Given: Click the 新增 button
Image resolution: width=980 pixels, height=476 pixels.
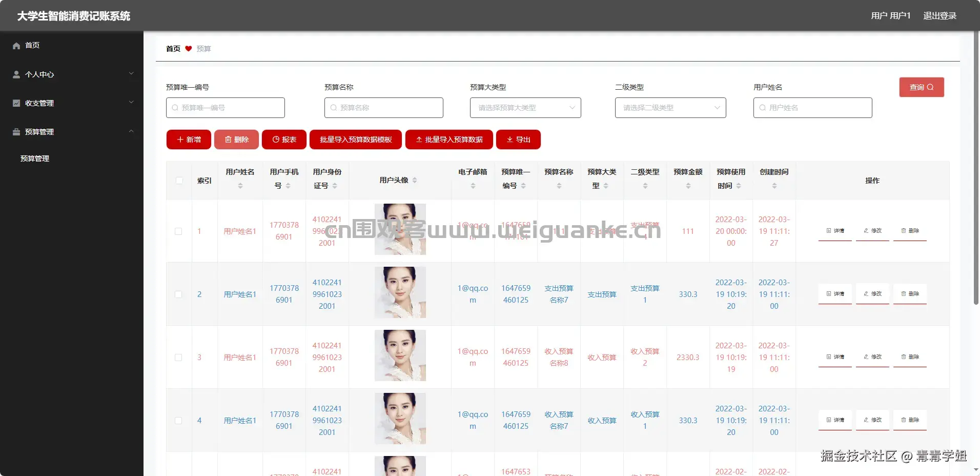Looking at the screenshot, I should [189, 140].
